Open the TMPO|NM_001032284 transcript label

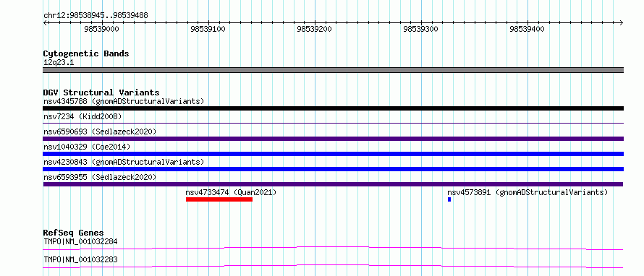point(80,241)
